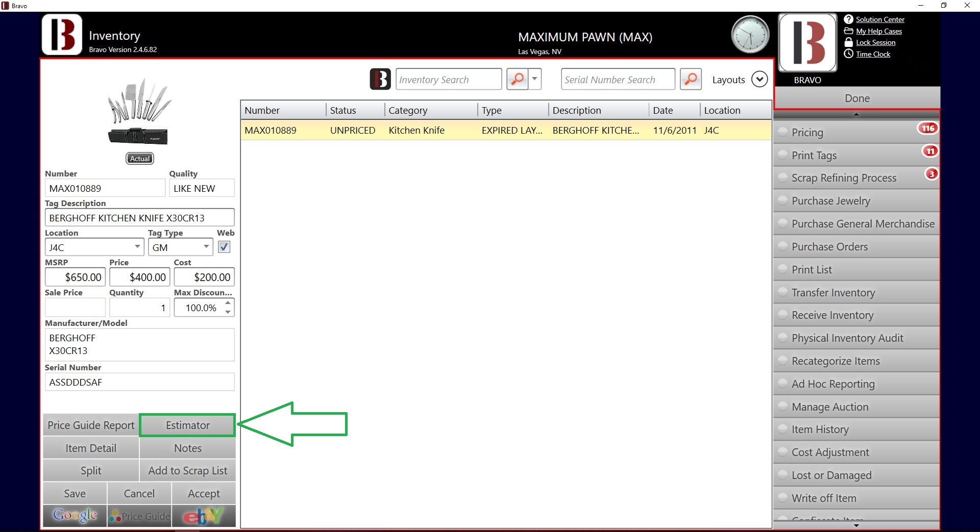
Task: Open Notes for this item
Action: 188,448
